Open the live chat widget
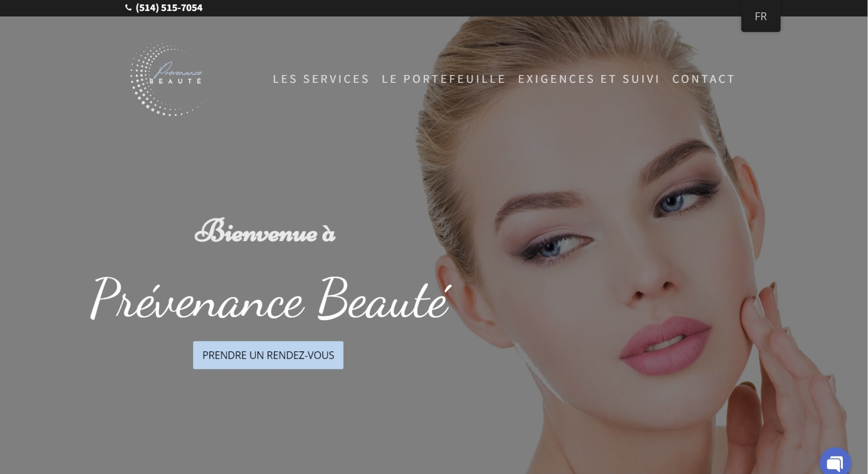The width and height of the screenshot is (868, 474). (x=835, y=462)
